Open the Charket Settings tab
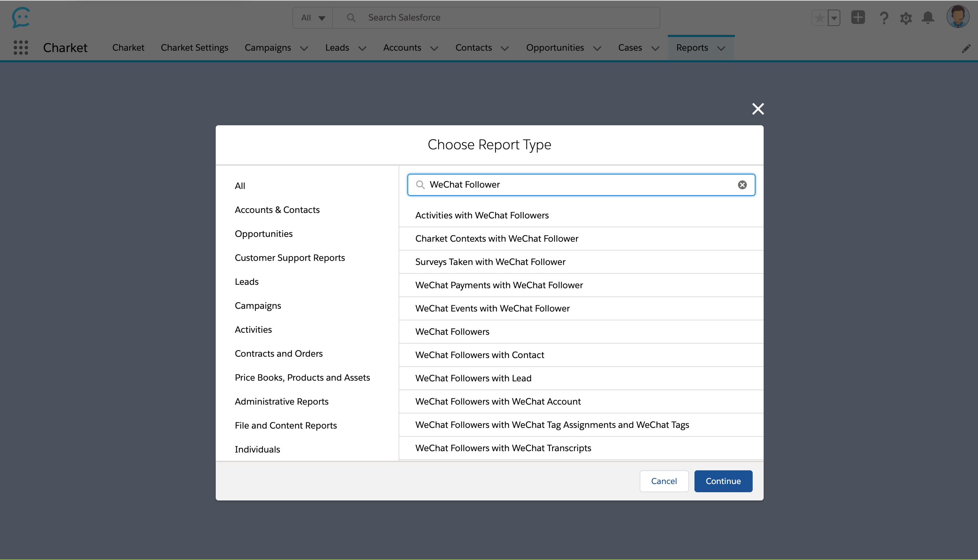Viewport: 978px width, 560px height. click(194, 48)
